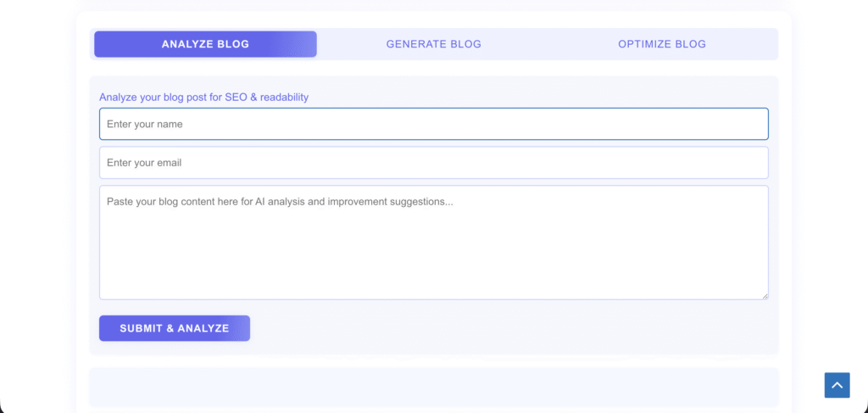Viewport: 868px width, 413px height.
Task: Choose Generate Blog from the tab bar
Action: (x=433, y=44)
